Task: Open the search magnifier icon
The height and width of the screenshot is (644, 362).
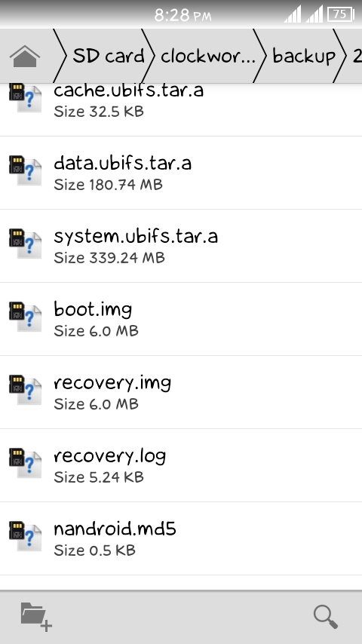Action: [326, 617]
